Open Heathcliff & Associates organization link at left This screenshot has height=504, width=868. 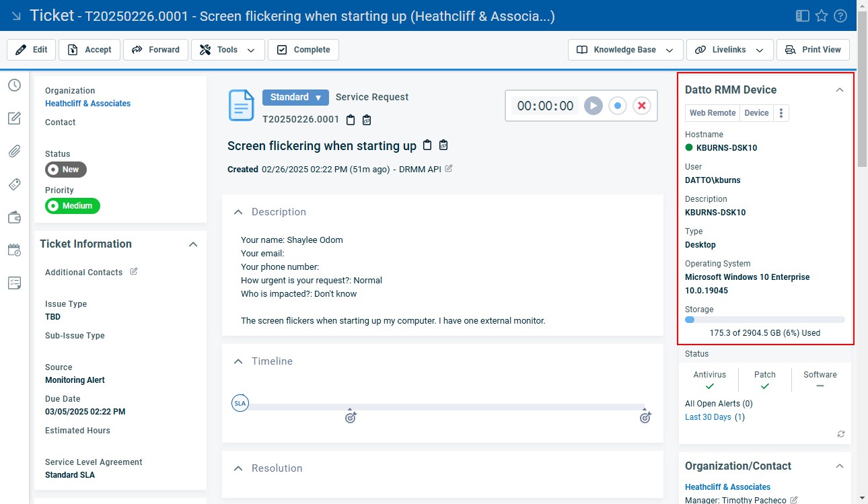pyautogui.click(x=88, y=104)
